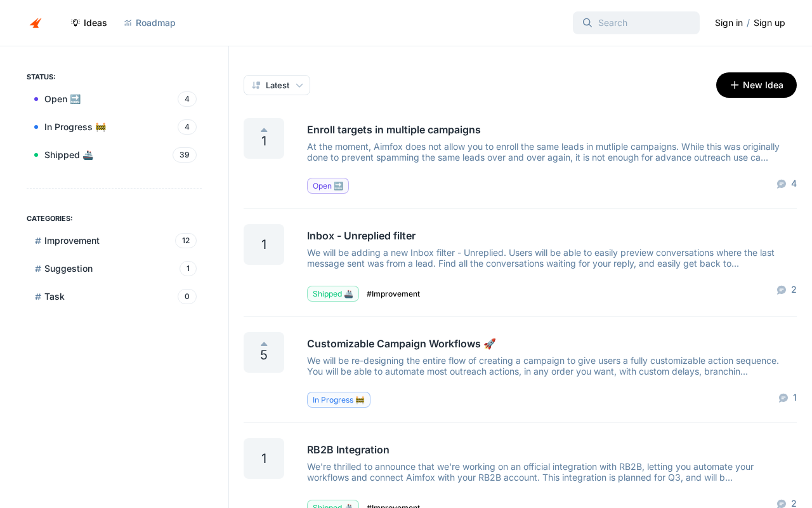Select the Suggestion category filter

(x=114, y=269)
